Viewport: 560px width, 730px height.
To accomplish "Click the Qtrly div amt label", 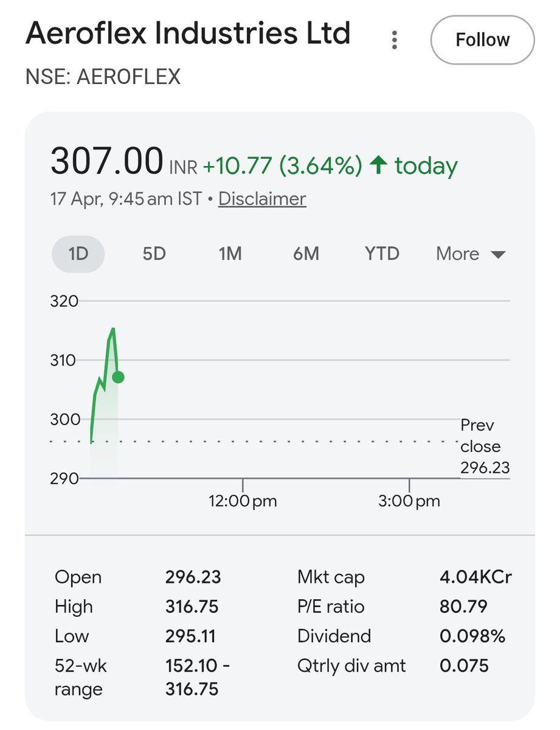I will pyautogui.click(x=351, y=666).
